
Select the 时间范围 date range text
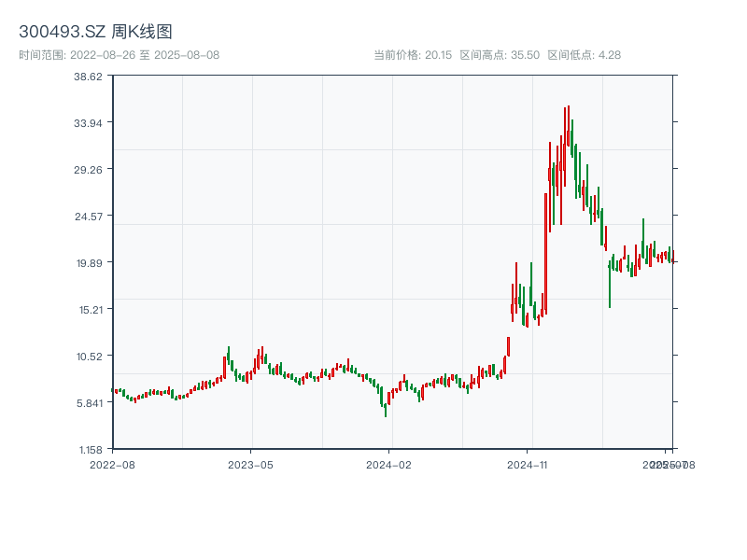[119, 55]
